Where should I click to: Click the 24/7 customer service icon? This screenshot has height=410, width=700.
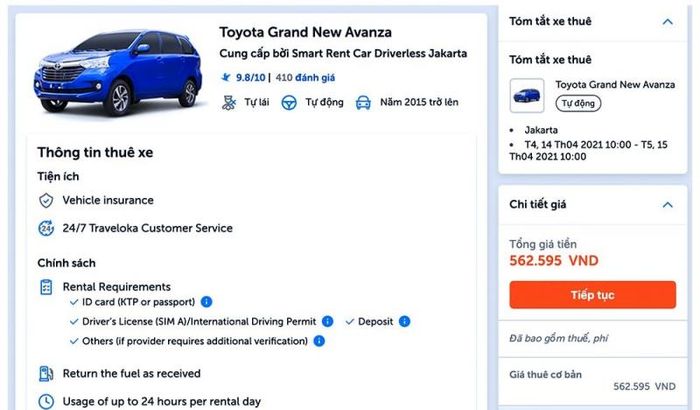coord(46,229)
